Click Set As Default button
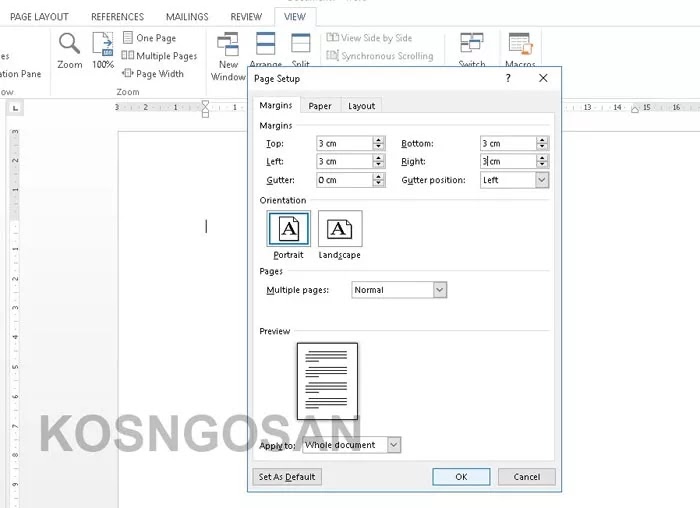The height and width of the screenshot is (508, 700). 287,477
